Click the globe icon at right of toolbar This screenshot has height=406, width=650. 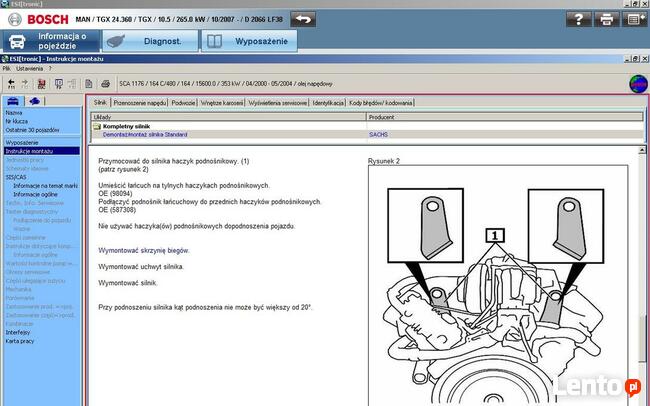pyautogui.click(x=636, y=84)
